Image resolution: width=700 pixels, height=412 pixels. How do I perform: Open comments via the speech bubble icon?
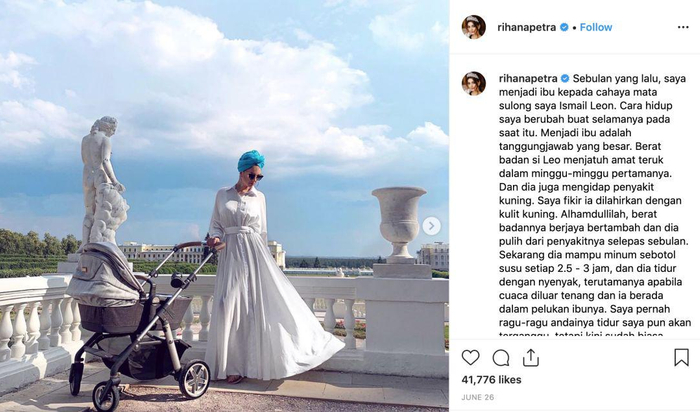coord(501,358)
